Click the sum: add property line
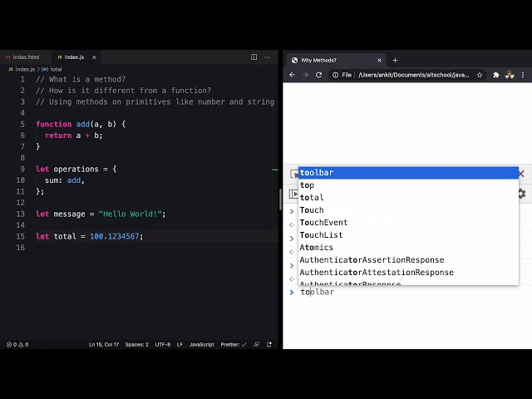This screenshot has height=399, width=532. coord(65,180)
